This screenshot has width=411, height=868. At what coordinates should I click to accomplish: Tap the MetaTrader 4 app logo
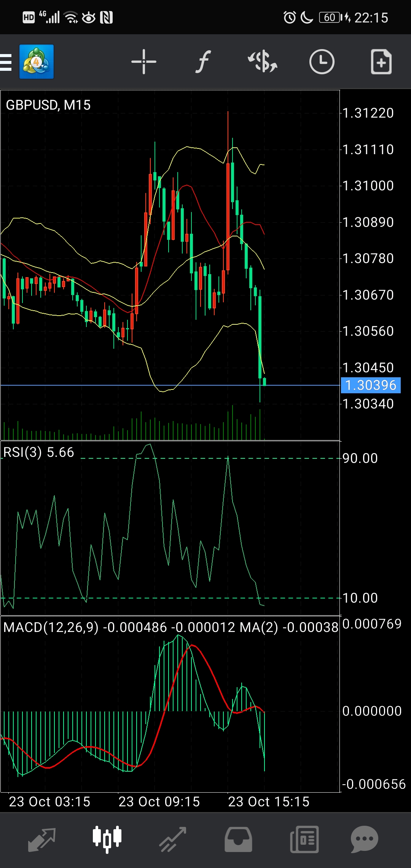[37, 62]
